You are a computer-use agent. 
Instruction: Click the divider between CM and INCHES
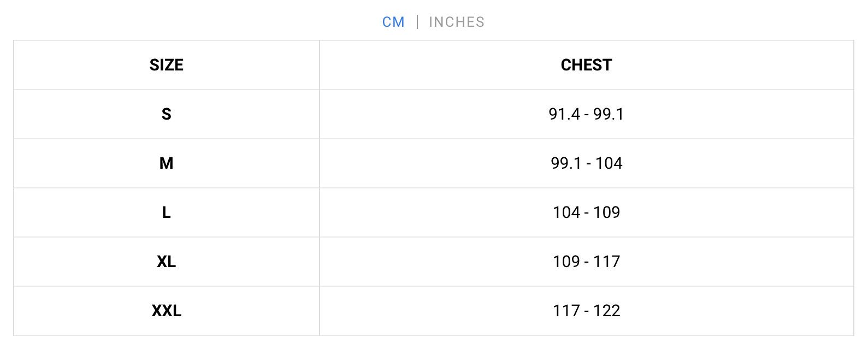[417, 22]
